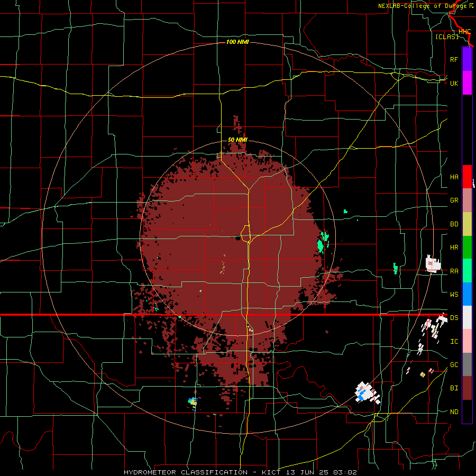476x476 pixels.
Task: Click the ND legend label
Action: pyautogui.click(x=454, y=412)
